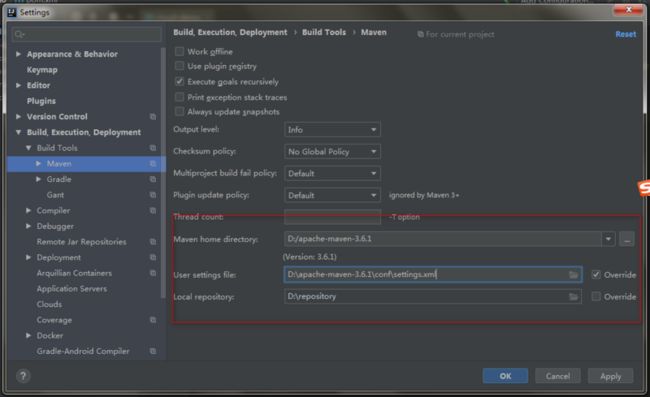Click the Reset link
This screenshot has width=650, height=397.
626,34
